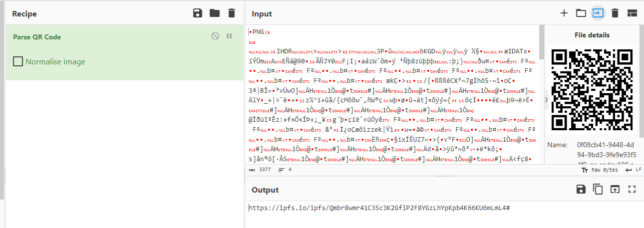Maximise the output pane
Screen dimensions: 644x228
click(632, 190)
